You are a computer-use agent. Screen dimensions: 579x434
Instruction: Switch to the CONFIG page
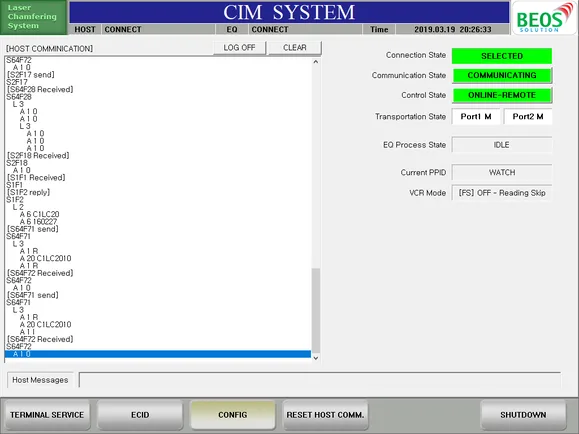(233, 415)
